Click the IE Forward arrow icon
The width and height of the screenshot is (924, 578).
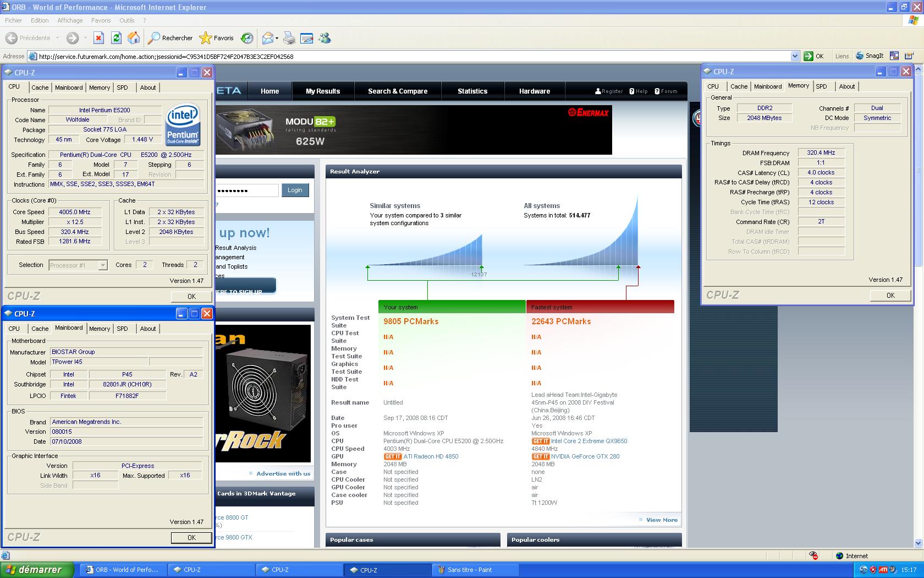tap(72, 38)
